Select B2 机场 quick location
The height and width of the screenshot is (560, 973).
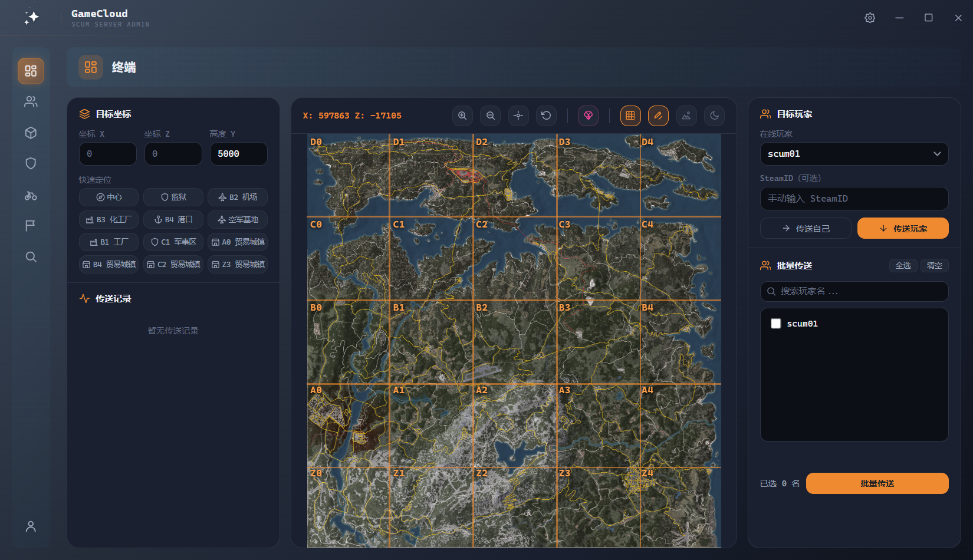click(x=238, y=197)
